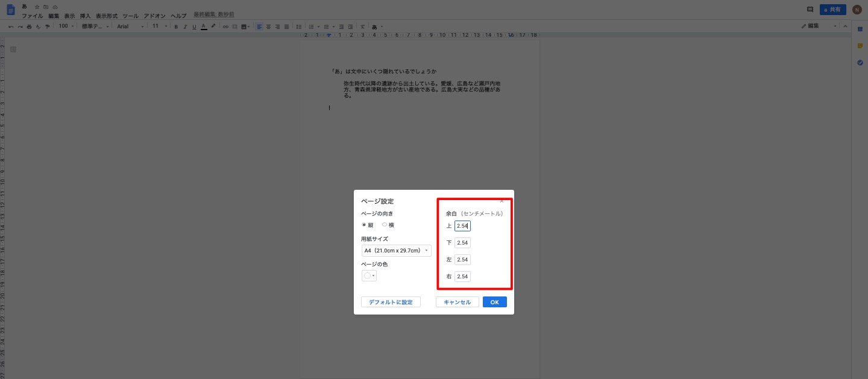Click the document outline icon

(13, 49)
